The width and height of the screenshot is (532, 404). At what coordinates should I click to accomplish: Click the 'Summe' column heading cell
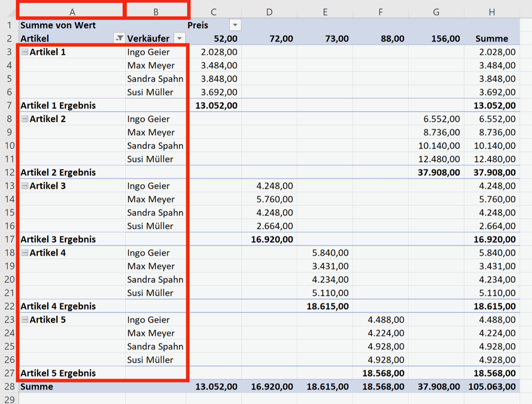[x=492, y=38]
